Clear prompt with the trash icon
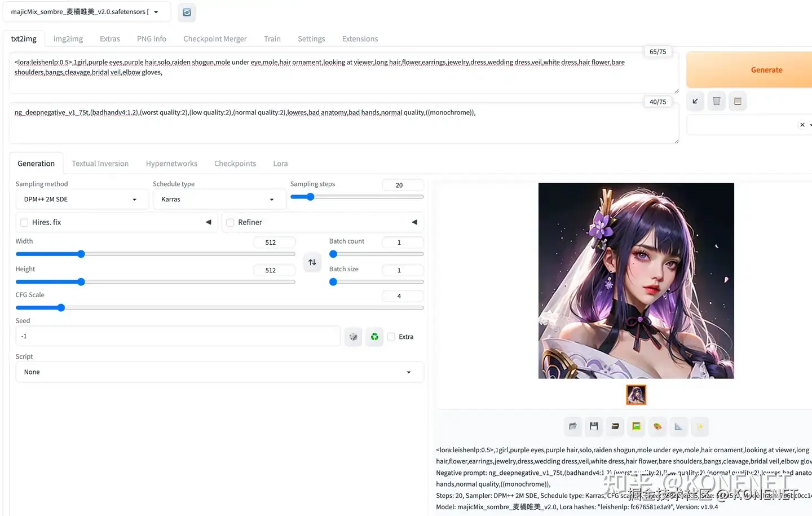Screen dimensions: 812x516 [x=716, y=101]
